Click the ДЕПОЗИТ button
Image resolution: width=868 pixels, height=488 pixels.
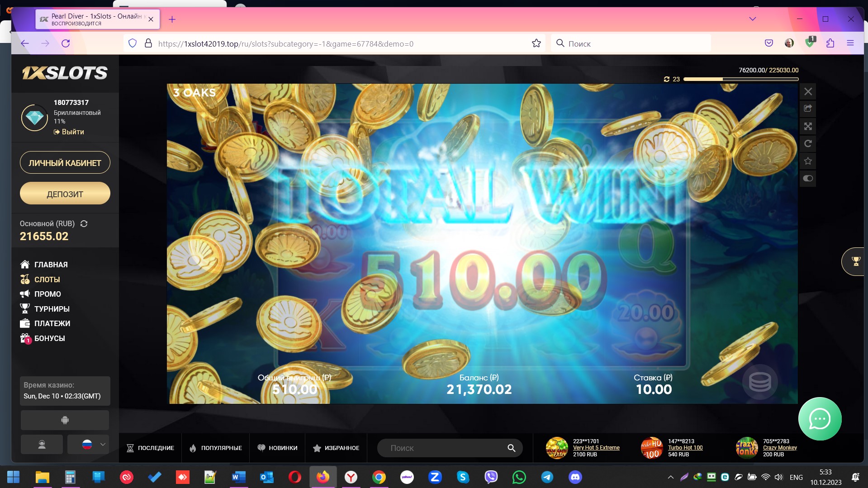coord(65,194)
